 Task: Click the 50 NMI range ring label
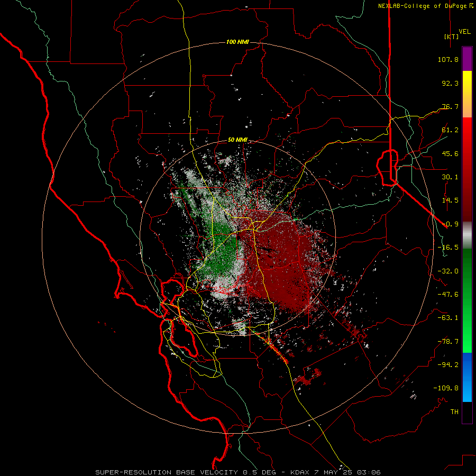point(237,140)
